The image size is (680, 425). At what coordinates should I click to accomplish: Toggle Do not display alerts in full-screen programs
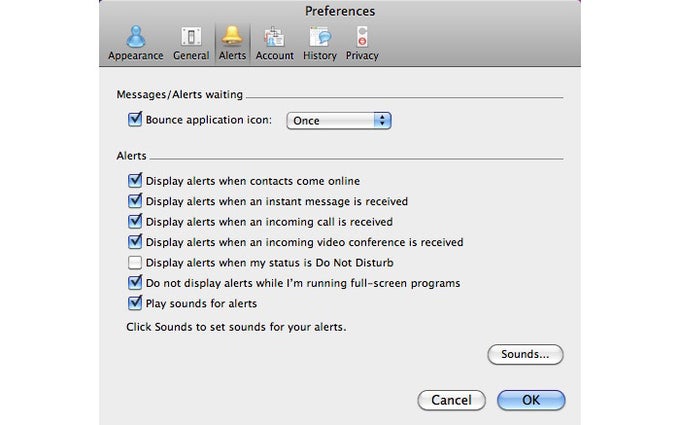[135, 283]
